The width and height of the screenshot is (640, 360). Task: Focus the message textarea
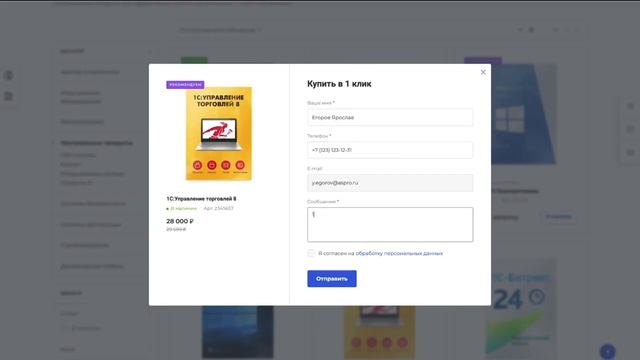coord(390,224)
